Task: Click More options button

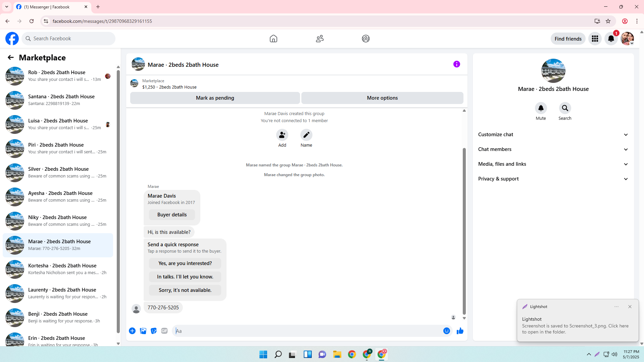Action: (382, 98)
